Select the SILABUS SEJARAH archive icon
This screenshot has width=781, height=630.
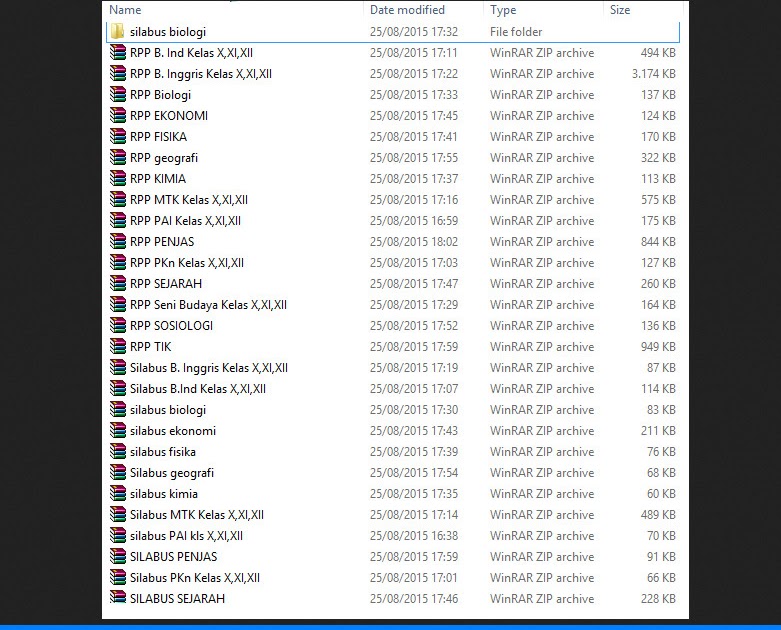click(x=118, y=598)
